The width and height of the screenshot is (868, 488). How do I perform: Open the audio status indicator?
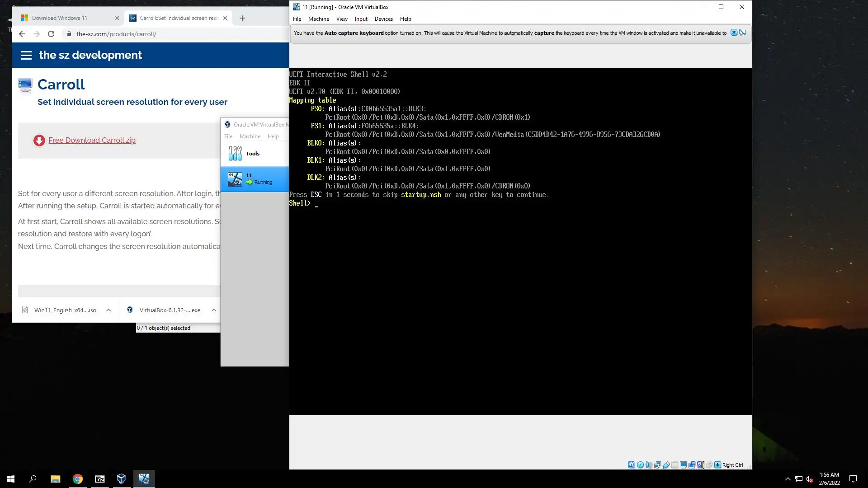(x=649, y=465)
